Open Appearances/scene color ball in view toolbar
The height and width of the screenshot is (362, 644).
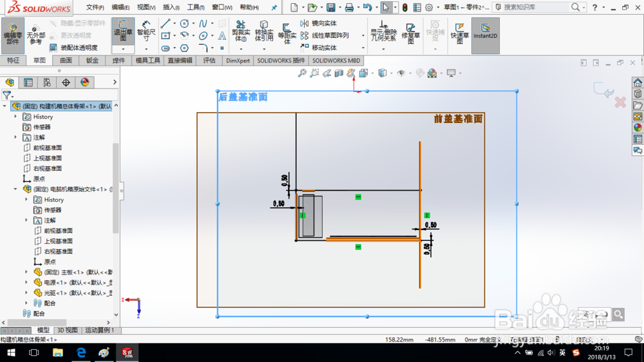point(432,73)
